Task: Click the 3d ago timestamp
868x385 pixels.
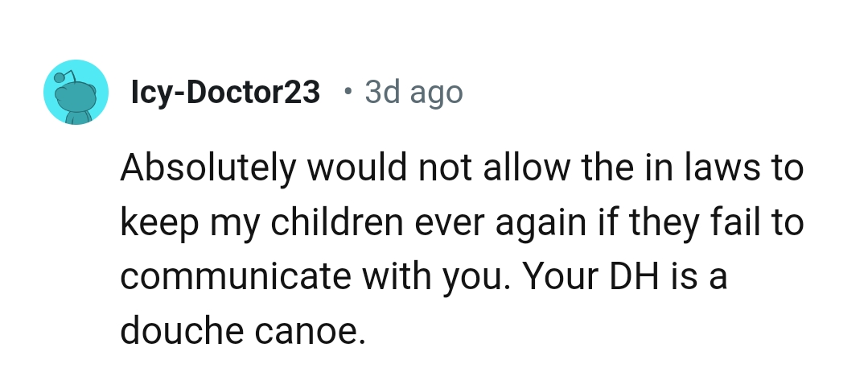Action: [413, 93]
